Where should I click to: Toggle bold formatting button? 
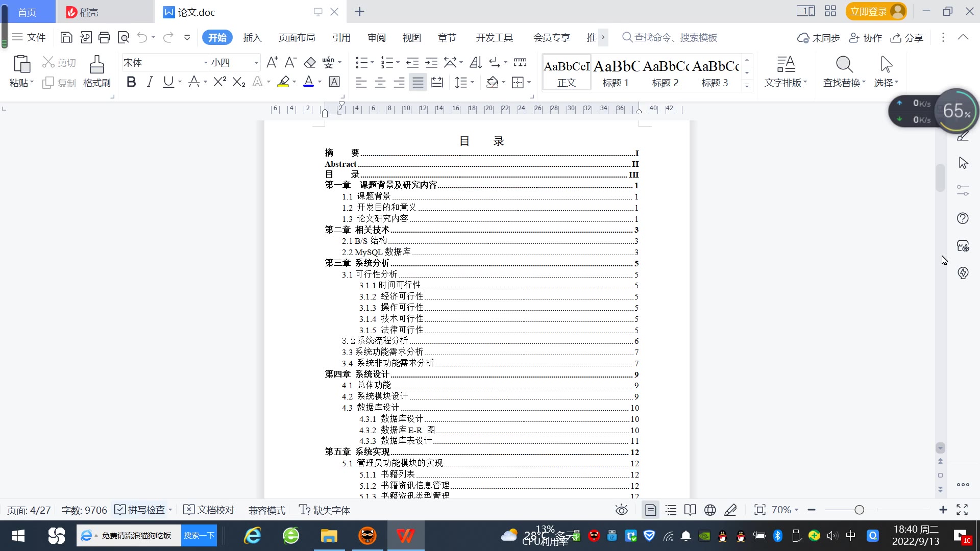(131, 82)
